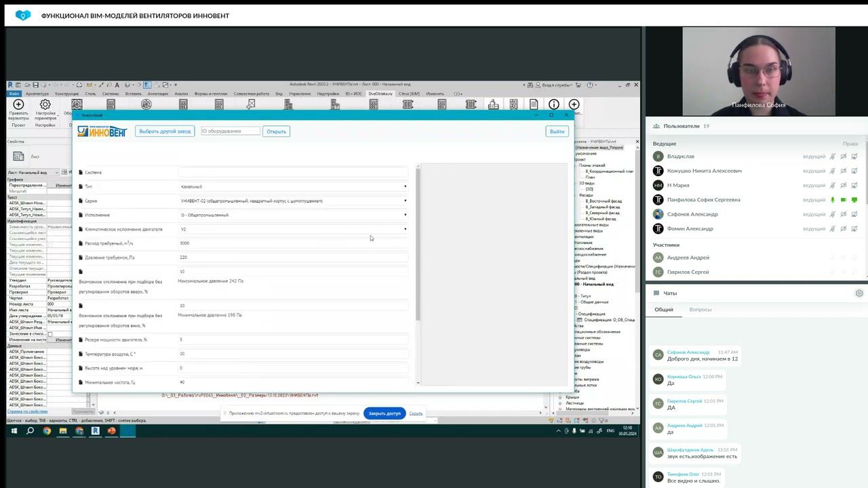The width and height of the screenshot is (868, 488).
Task: Disable Панфилова София's green camera icon
Action: pos(844,200)
